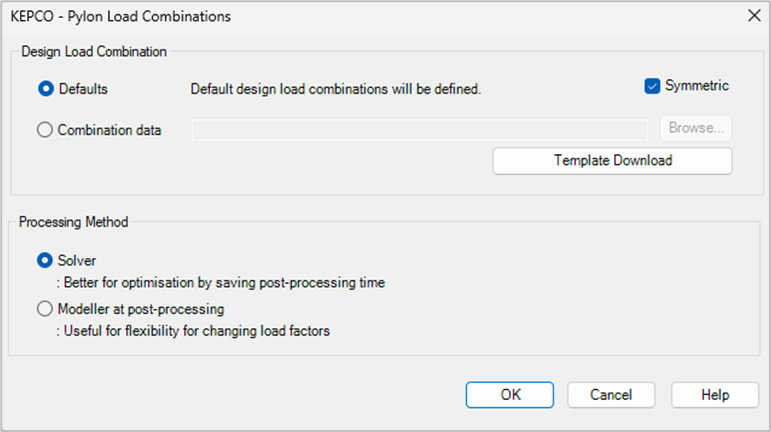The width and height of the screenshot is (771, 432).
Task: Click the KEPCO dialog title bar text
Action: pyautogui.click(x=120, y=16)
